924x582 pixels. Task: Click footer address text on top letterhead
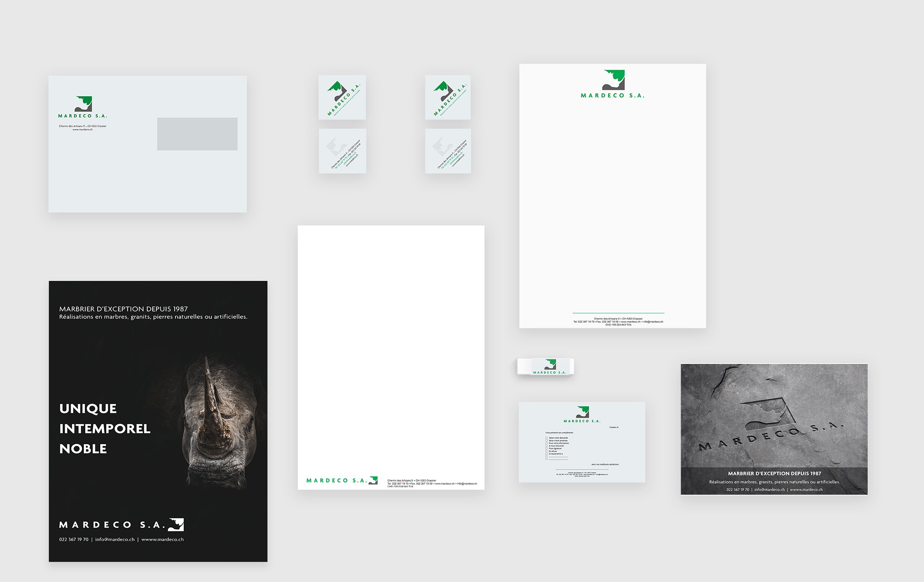[618, 322]
